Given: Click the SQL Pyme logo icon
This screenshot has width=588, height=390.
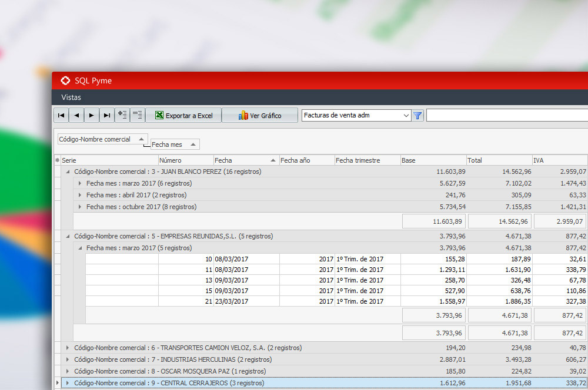Looking at the screenshot, I should coord(65,80).
